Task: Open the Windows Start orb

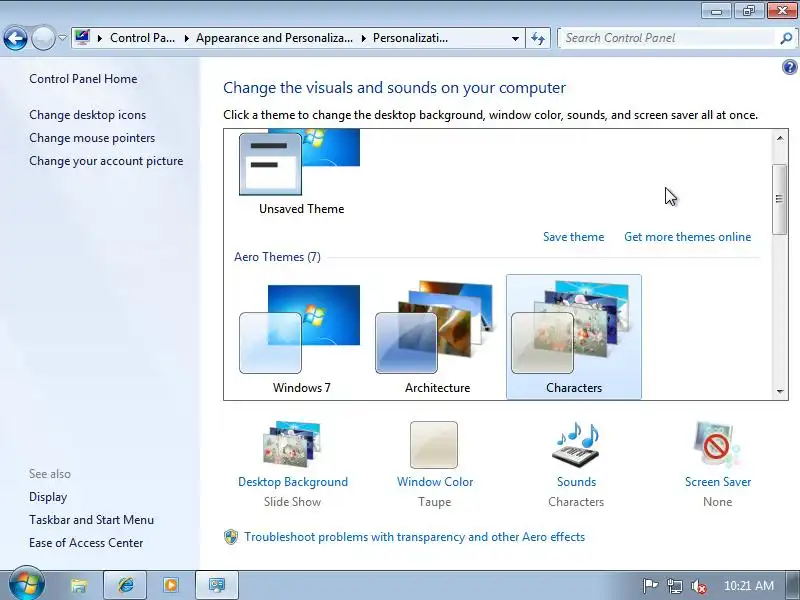Action: pyautogui.click(x=27, y=584)
